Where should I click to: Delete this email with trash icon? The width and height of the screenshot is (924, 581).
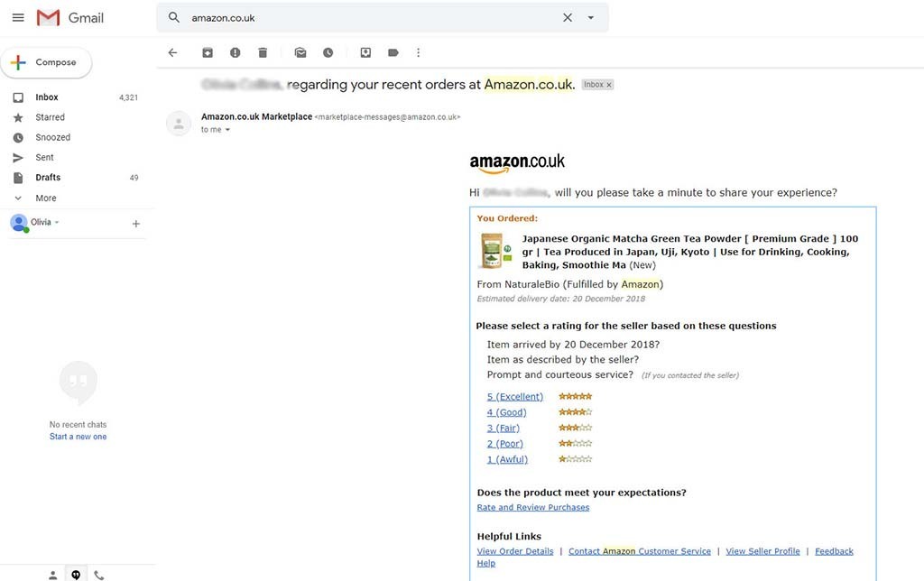263,52
